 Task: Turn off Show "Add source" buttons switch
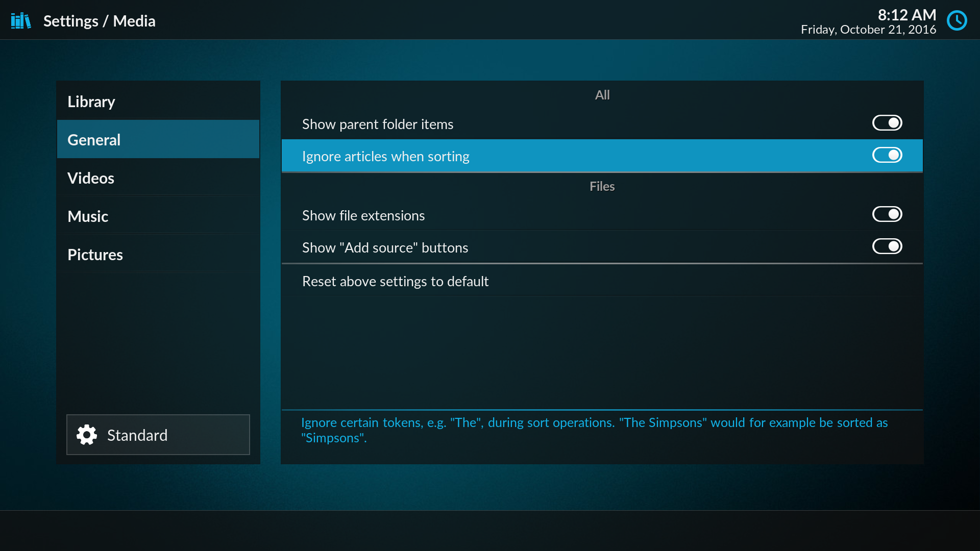(x=887, y=246)
